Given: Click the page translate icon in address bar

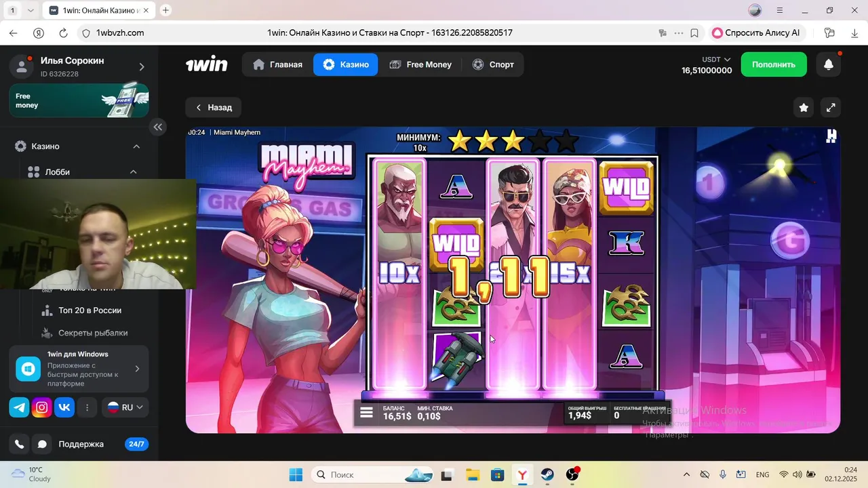Looking at the screenshot, I should point(663,33).
